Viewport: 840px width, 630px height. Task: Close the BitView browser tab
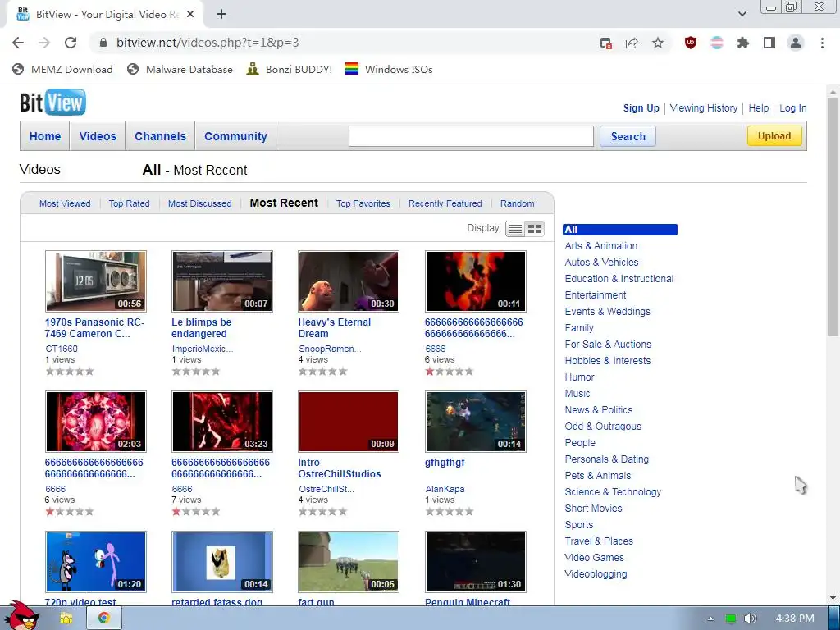pos(190,15)
